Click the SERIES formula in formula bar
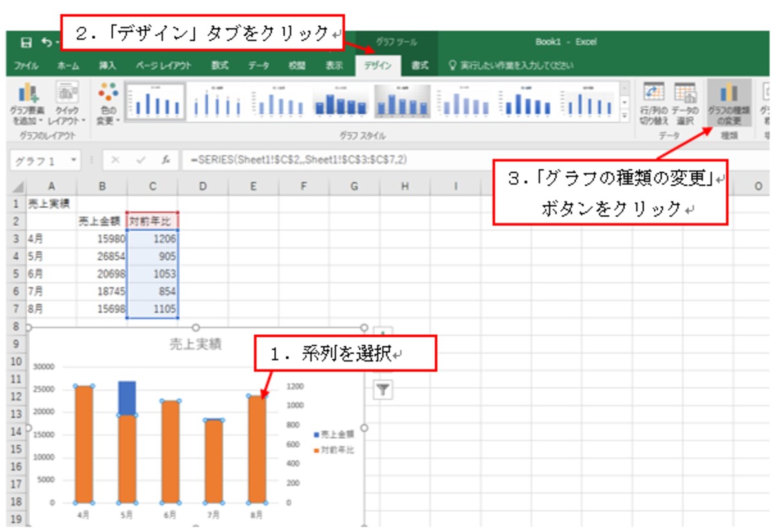776x532 pixels. pos(299,160)
